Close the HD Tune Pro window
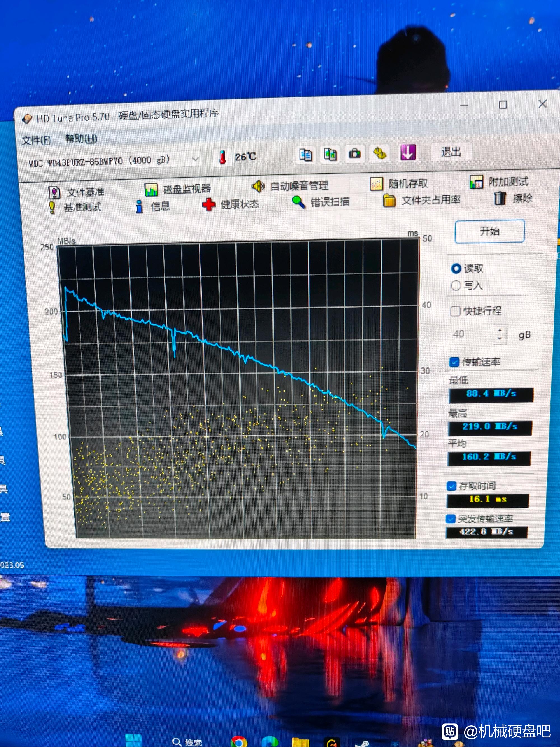This screenshot has width=560, height=747. pyautogui.click(x=542, y=104)
